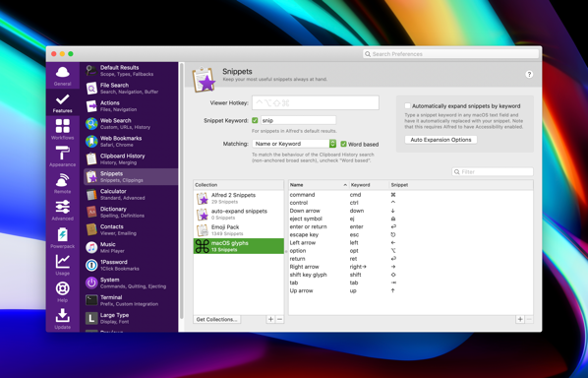
Task: Select Web Bookmarks icon
Action: click(x=91, y=141)
